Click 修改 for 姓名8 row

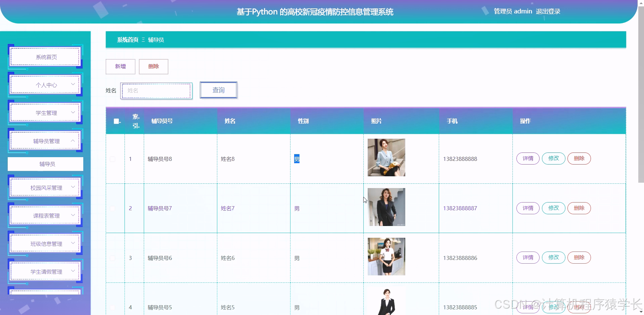tap(554, 159)
